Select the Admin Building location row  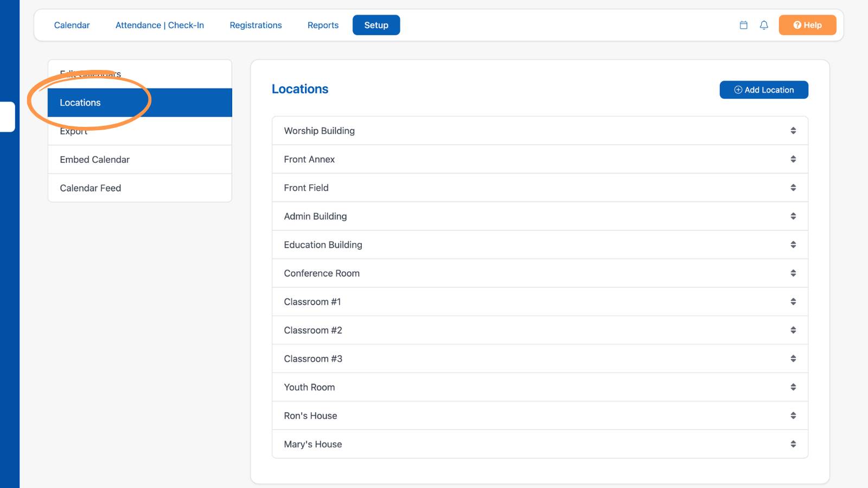(540, 216)
